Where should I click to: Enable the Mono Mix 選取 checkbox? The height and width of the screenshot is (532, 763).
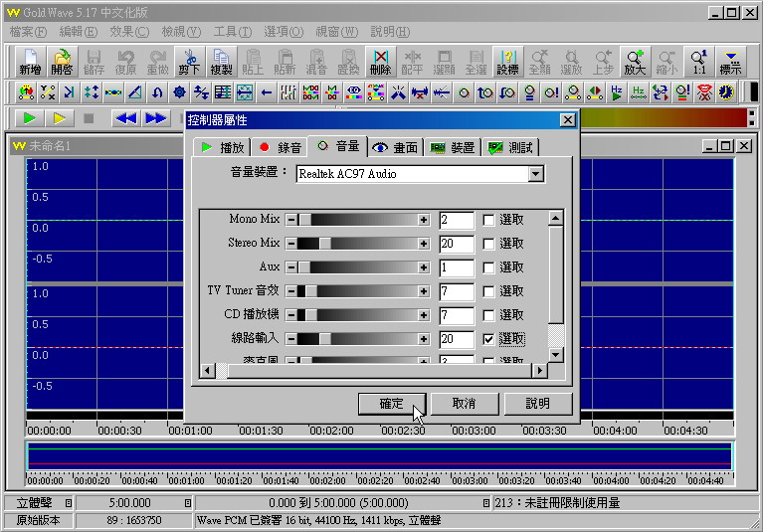point(488,220)
